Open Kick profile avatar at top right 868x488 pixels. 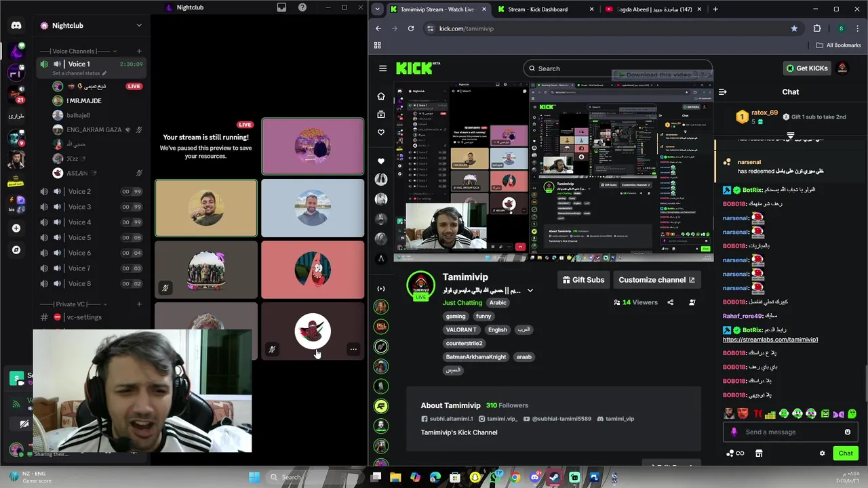point(842,68)
